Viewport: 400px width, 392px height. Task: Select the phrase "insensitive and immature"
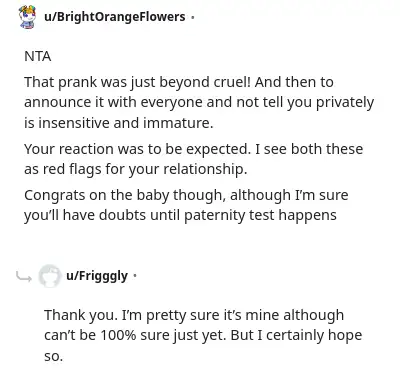125,123
